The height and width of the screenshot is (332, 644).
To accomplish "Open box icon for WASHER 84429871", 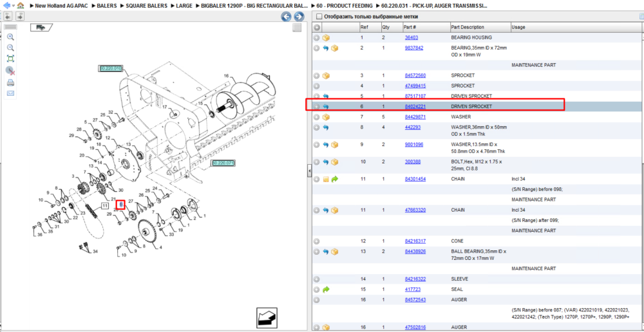I will click(326, 117).
